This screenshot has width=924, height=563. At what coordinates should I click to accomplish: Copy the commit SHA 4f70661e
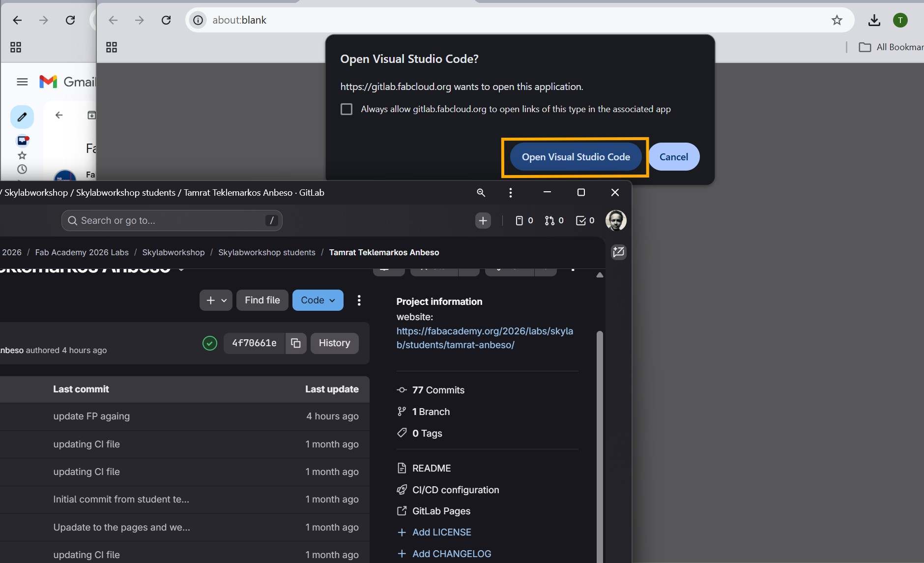tap(296, 343)
